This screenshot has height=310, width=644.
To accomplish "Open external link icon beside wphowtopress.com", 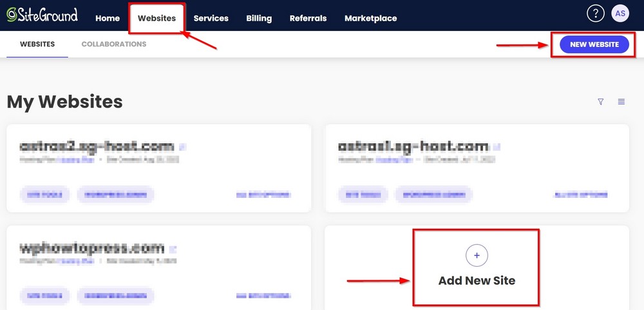I will [173, 248].
